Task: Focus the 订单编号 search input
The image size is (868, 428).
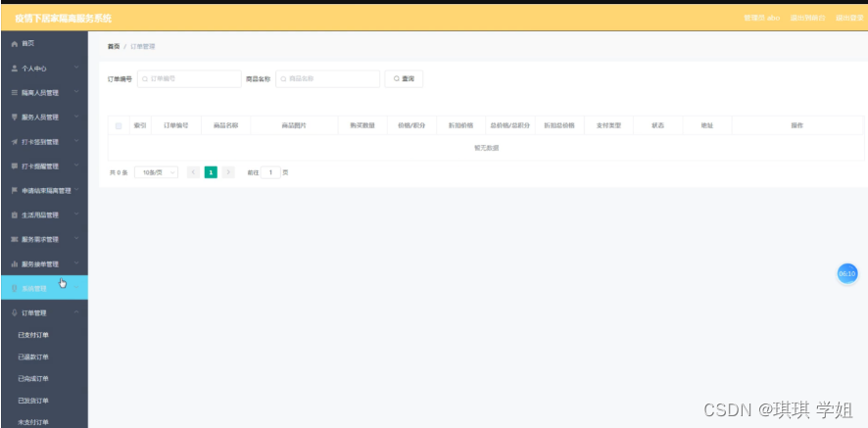Action: tap(189, 78)
